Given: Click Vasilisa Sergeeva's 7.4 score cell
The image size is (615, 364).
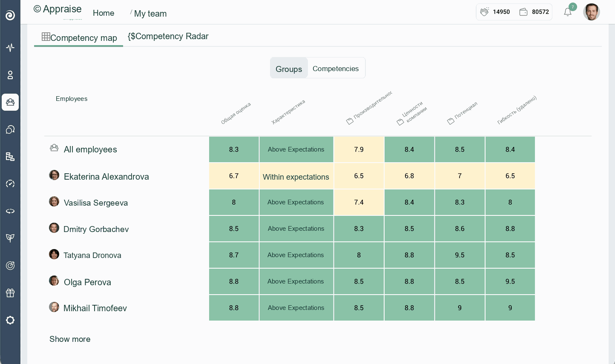Looking at the screenshot, I should [359, 202].
